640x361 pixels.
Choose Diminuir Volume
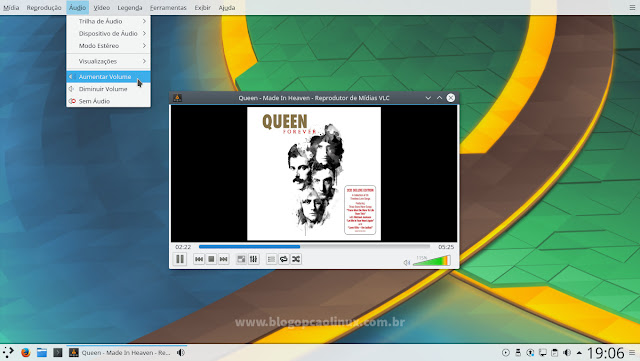[108, 89]
